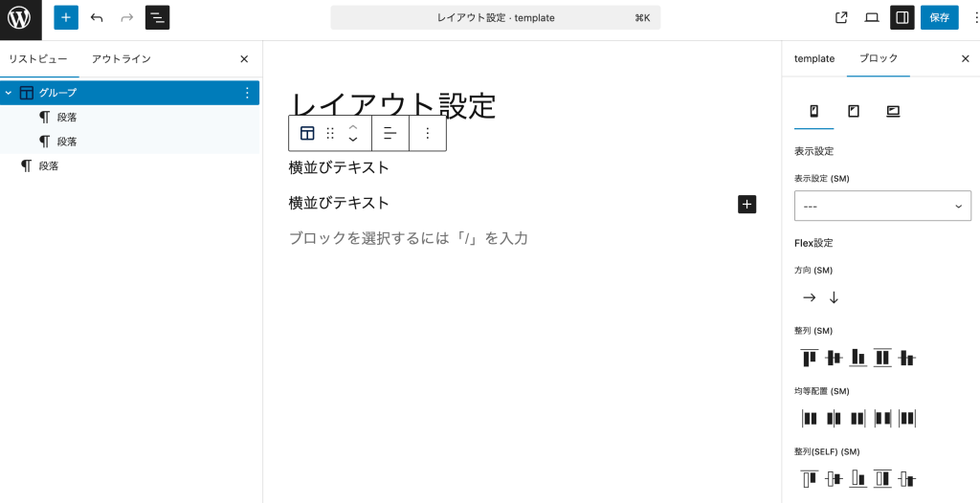The image size is (980, 503).
Task: Select space-between in 均等配置 (SM)
Action: [882, 418]
